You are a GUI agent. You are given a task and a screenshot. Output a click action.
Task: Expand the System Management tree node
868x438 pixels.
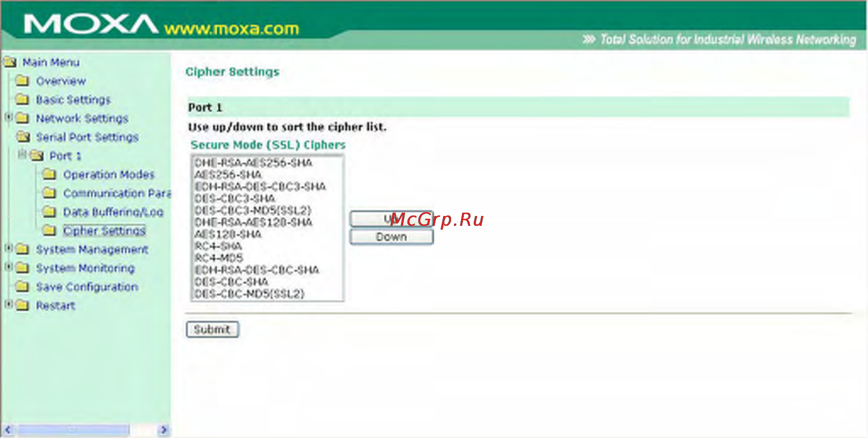(9, 248)
